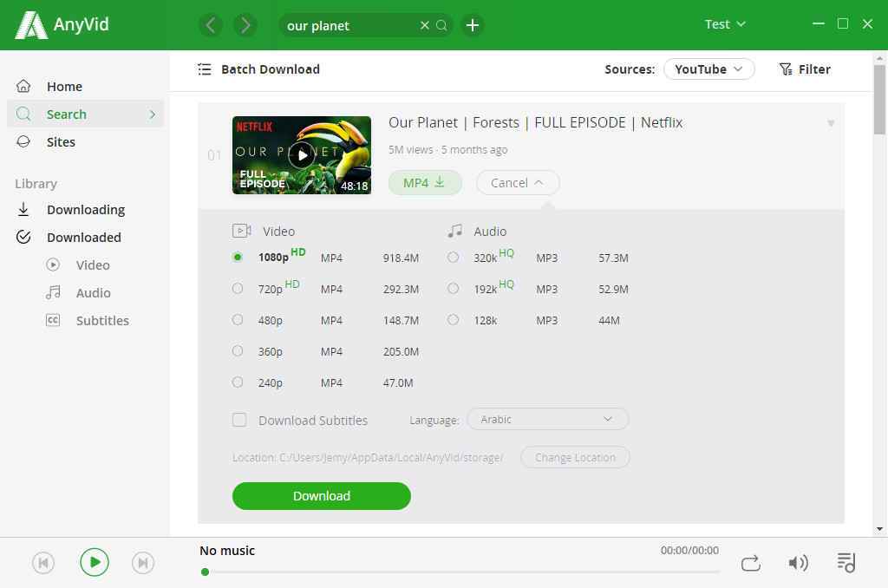Toggle the repeat loop icon
The height and width of the screenshot is (588, 888).
pyautogui.click(x=751, y=563)
